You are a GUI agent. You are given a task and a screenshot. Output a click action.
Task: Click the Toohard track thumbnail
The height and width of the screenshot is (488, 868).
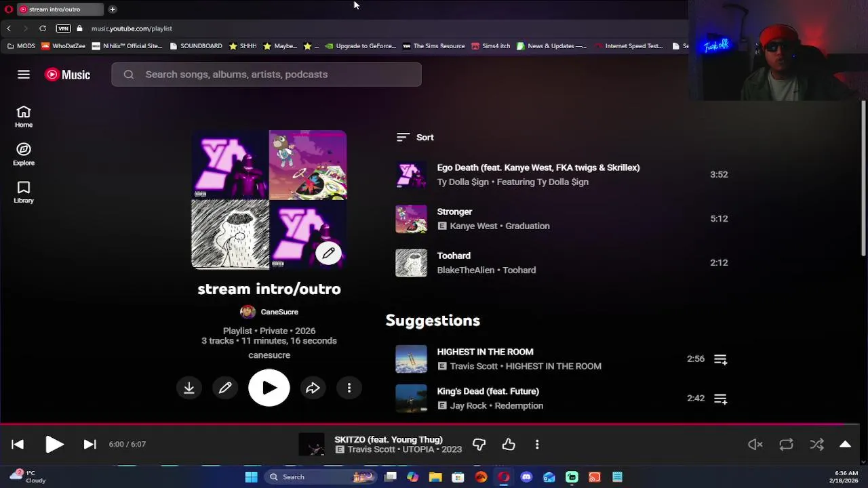(412, 263)
